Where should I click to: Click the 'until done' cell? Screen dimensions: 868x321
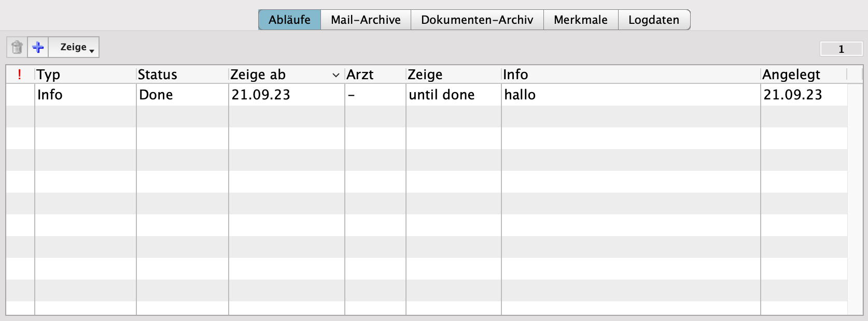click(442, 95)
